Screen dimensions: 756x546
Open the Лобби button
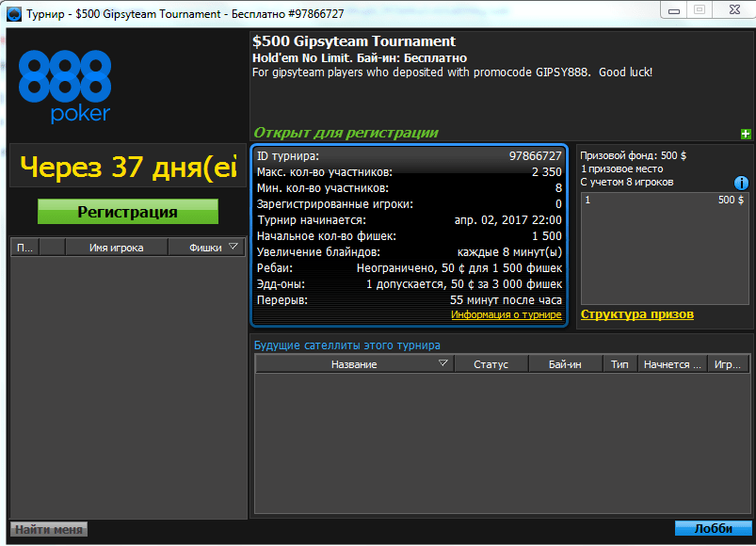(713, 529)
